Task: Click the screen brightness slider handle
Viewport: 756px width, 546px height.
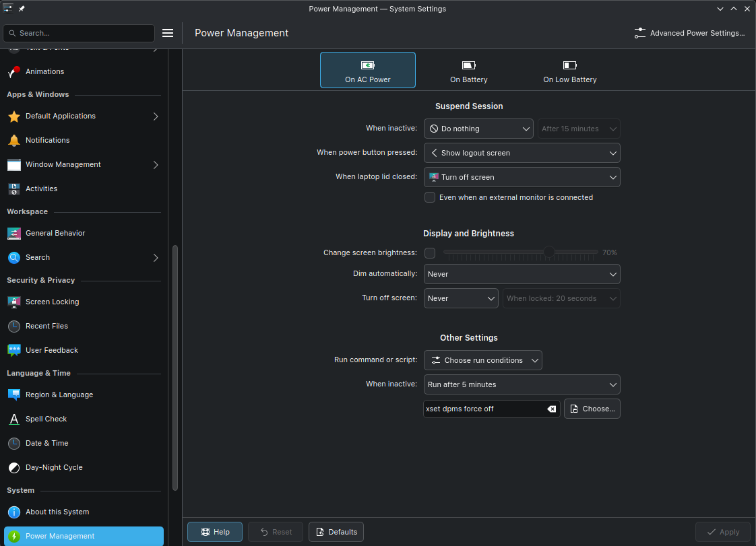Action: 549,252
